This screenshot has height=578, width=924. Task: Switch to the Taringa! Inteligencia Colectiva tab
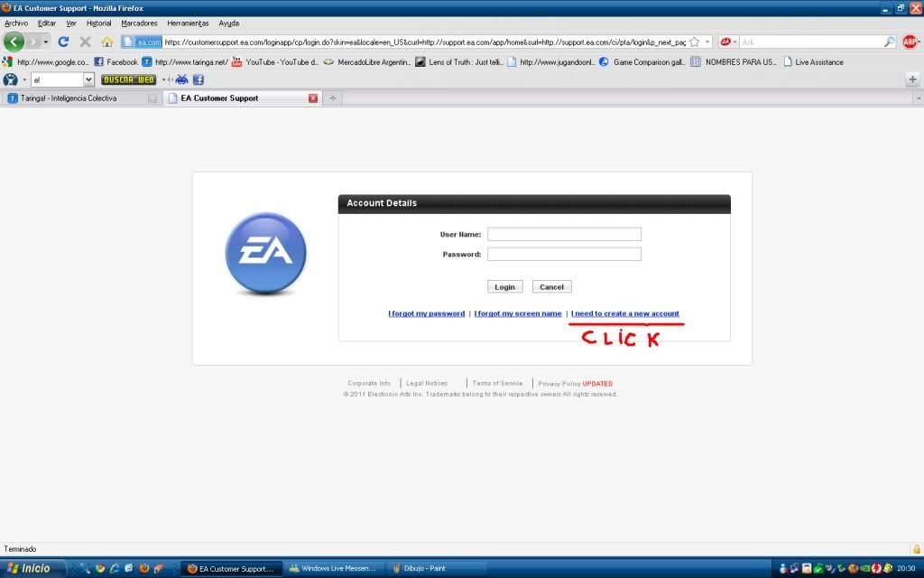coord(81,98)
